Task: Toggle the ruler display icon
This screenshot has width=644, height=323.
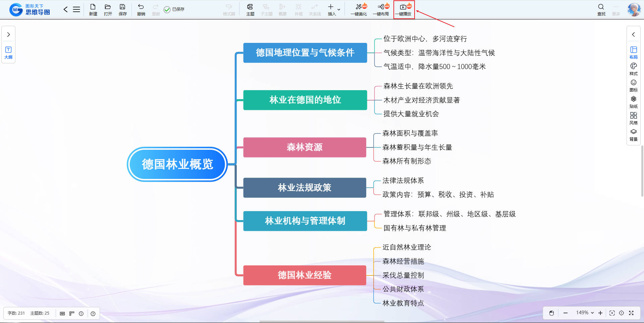Action: (72, 314)
